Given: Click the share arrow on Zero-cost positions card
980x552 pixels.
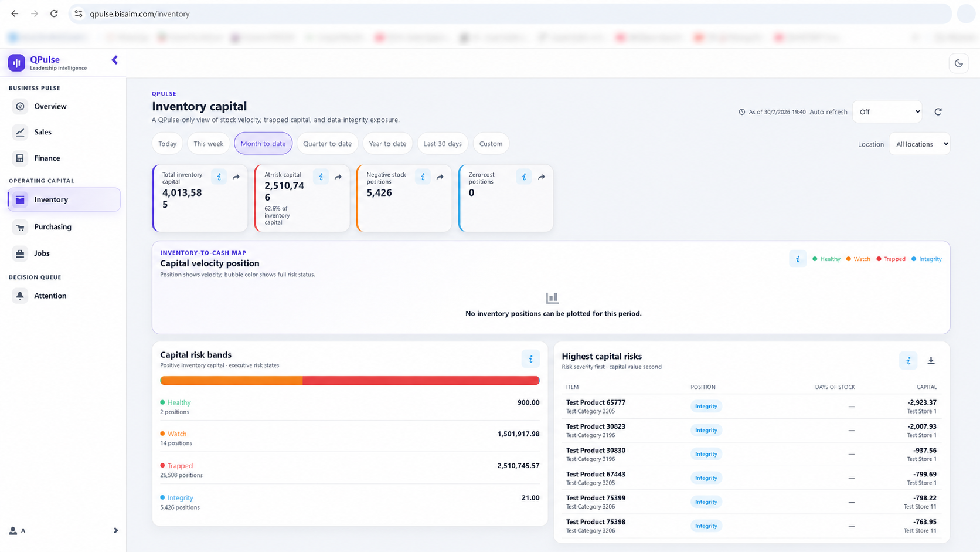Looking at the screenshot, I should [542, 177].
